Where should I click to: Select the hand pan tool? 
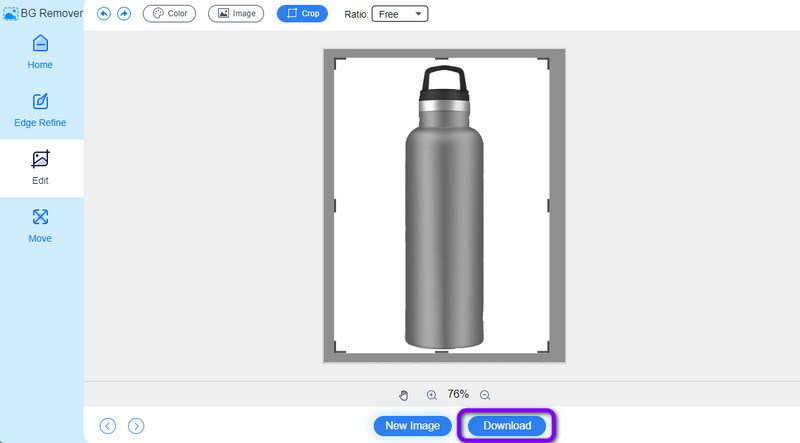404,395
